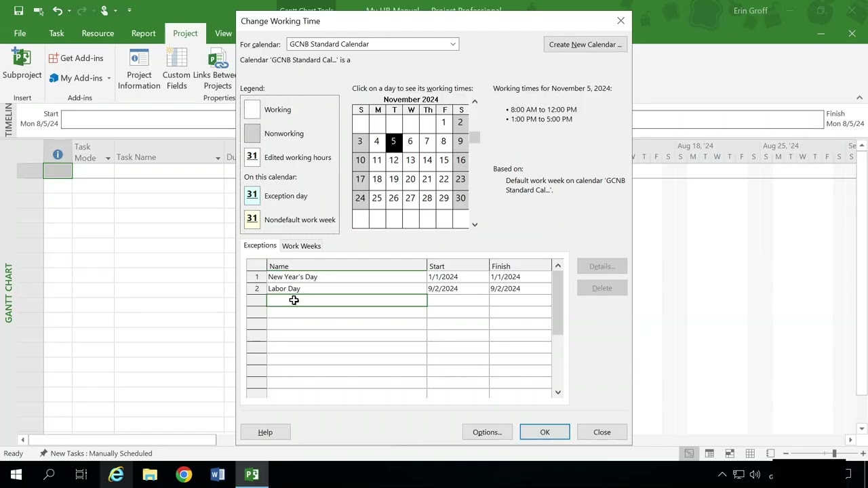Click the New Tasks: Manually Scheduled status

point(96,453)
